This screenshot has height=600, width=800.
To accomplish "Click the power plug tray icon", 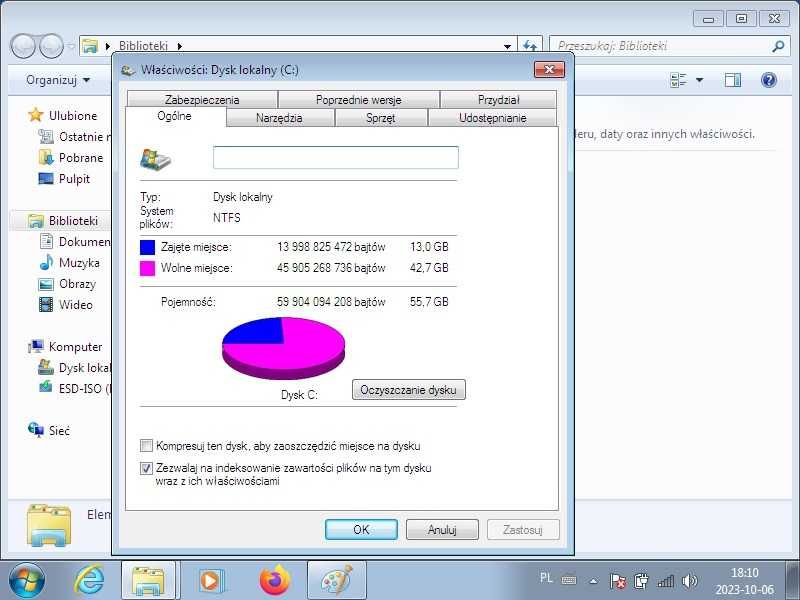I will click(x=641, y=581).
